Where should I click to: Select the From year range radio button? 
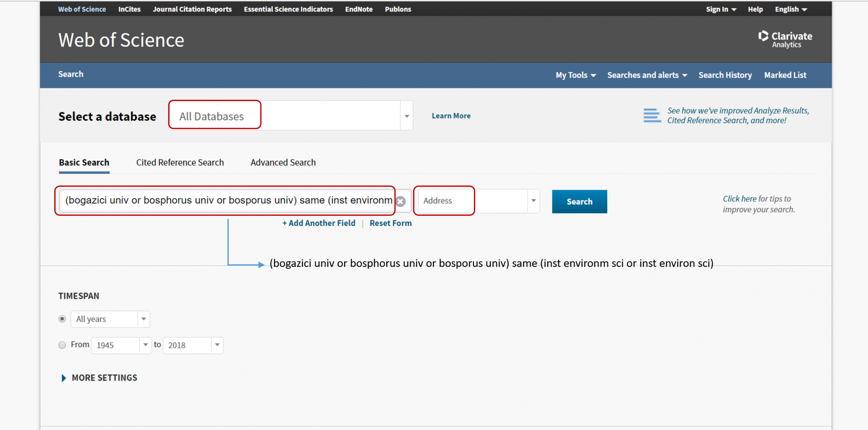coord(62,345)
